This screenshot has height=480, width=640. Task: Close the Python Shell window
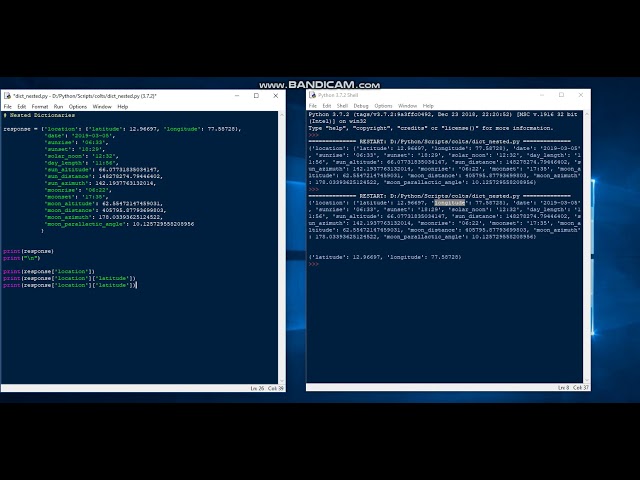(x=580, y=95)
